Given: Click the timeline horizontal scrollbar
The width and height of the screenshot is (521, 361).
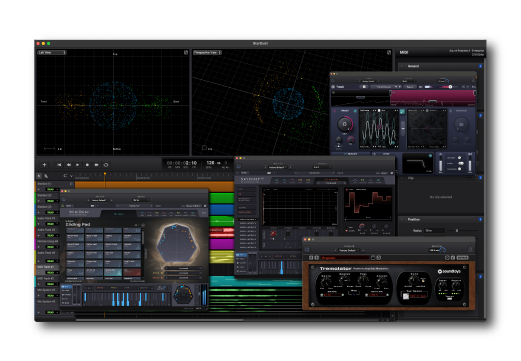Looking at the screenshot, I should [x=159, y=320].
